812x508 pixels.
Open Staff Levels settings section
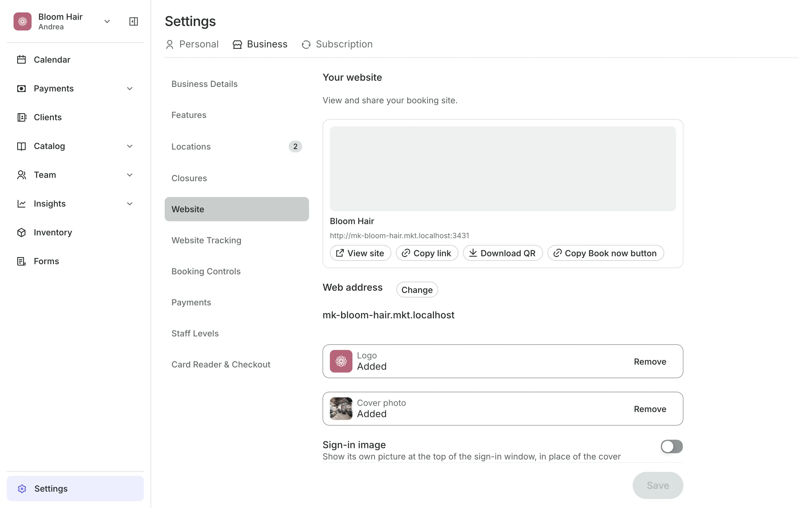[x=237, y=333]
